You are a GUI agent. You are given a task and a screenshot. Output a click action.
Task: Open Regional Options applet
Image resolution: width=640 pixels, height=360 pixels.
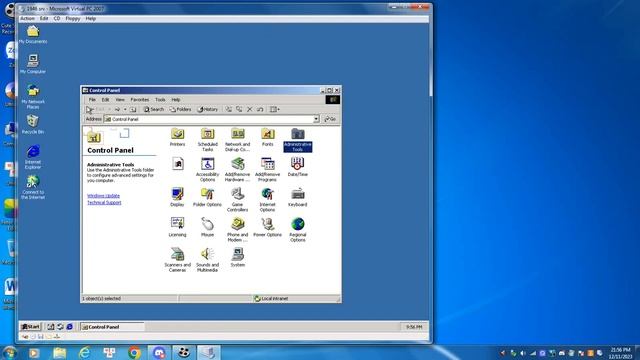pyautogui.click(x=298, y=230)
